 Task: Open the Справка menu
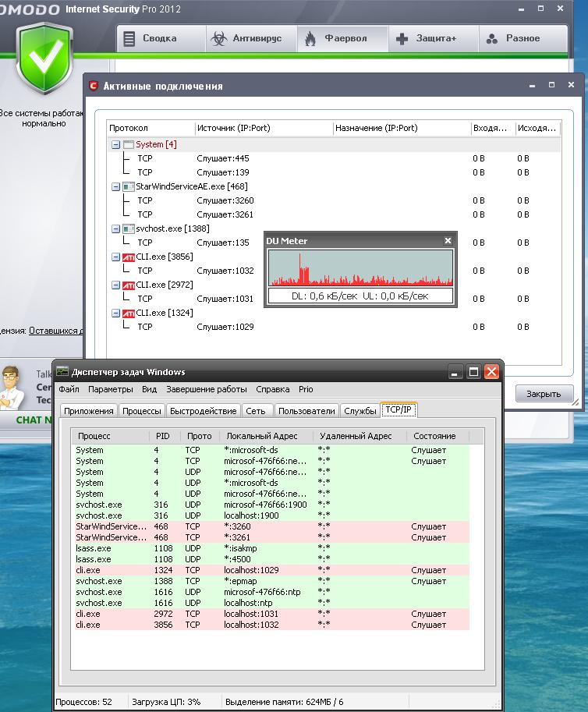click(x=272, y=389)
